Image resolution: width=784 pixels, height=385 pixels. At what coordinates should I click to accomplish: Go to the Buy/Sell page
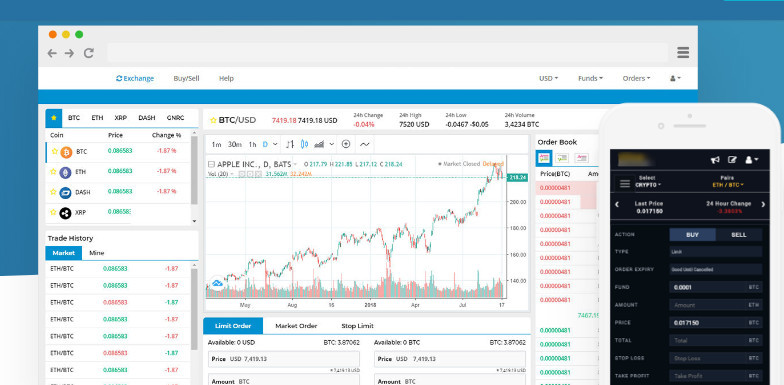(x=186, y=78)
